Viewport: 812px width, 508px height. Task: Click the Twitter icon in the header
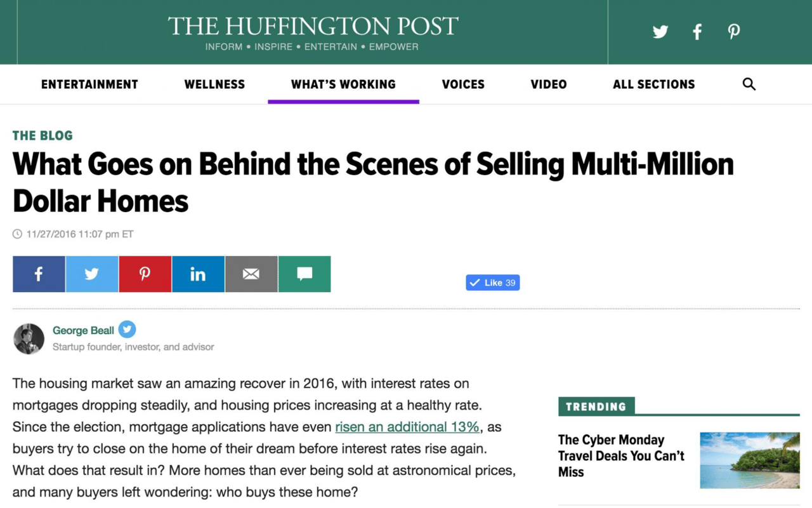[660, 32]
